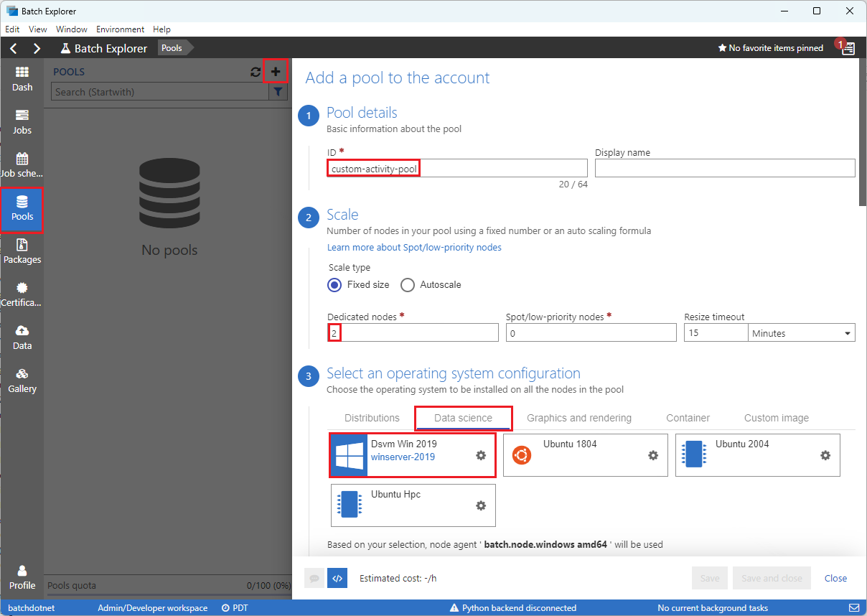Click the add pool plus icon
Screen dimensions: 867x616
pyautogui.click(x=276, y=72)
